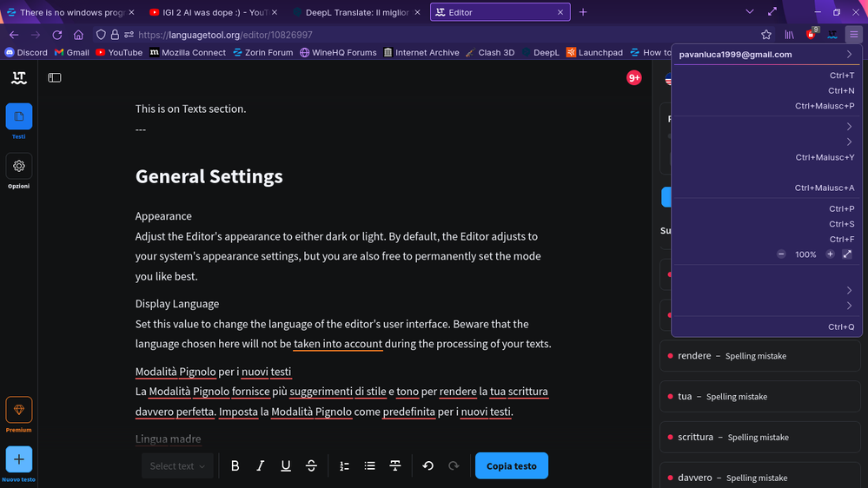Open the WineHQ Forums bookmark
868x488 pixels.
coord(338,52)
